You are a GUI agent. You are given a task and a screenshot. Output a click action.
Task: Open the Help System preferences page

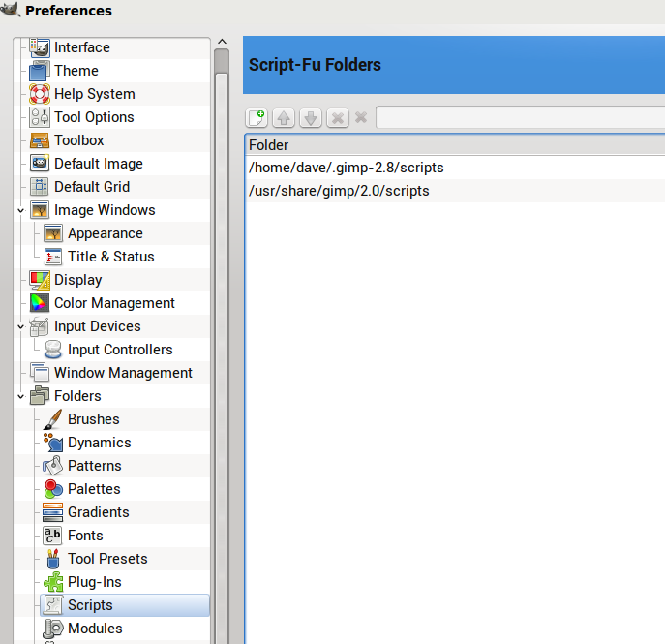95,94
